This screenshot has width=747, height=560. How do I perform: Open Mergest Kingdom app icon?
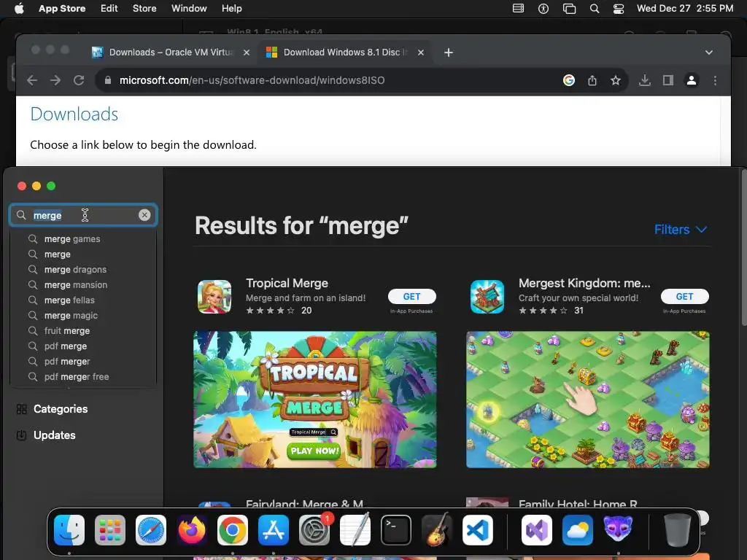(x=487, y=297)
